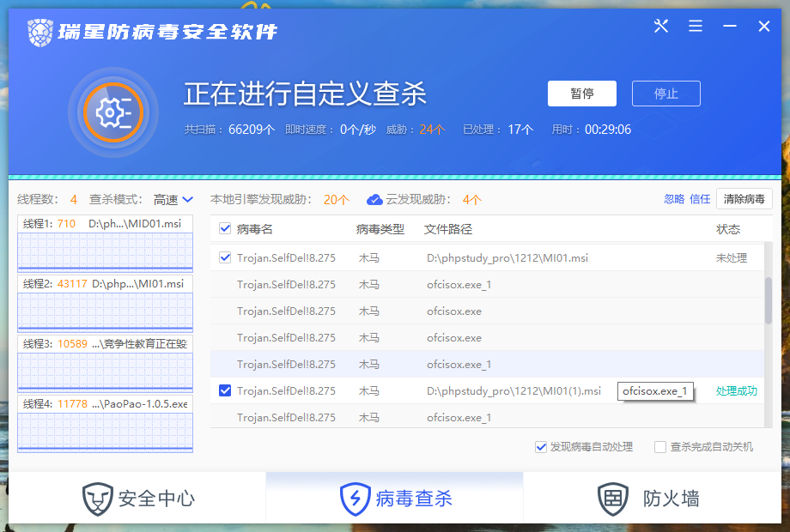Click the 忽略 link
This screenshot has height=532, width=790.
[x=674, y=199]
